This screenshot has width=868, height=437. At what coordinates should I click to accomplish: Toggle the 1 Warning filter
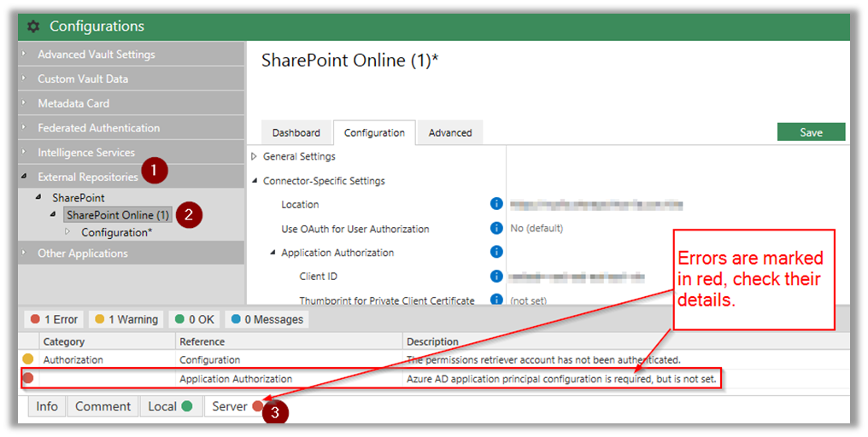[126, 319]
